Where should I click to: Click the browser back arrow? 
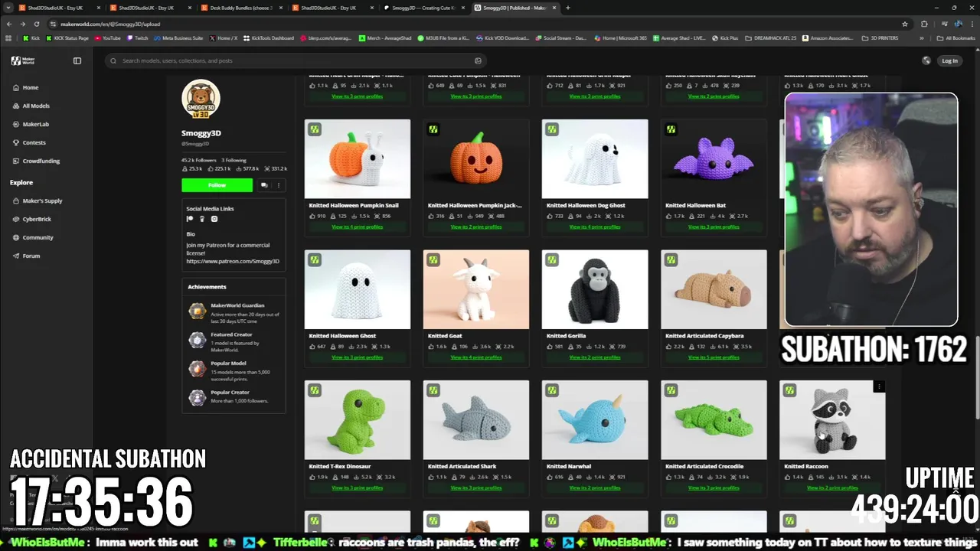(x=9, y=24)
